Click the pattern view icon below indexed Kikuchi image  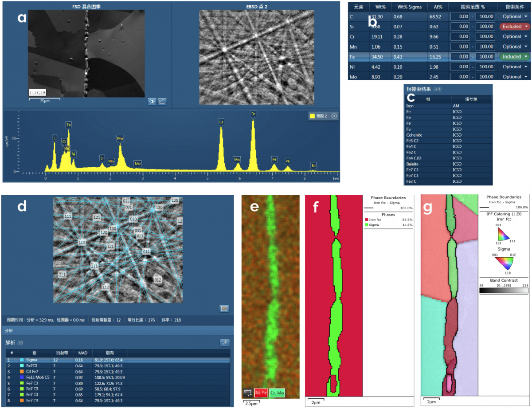[x=224, y=308]
